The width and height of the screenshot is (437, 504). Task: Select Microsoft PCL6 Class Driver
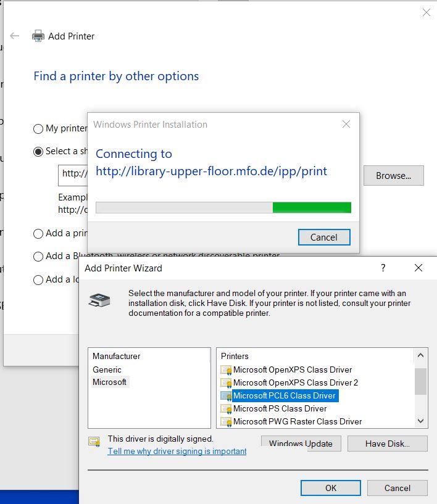coord(285,395)
